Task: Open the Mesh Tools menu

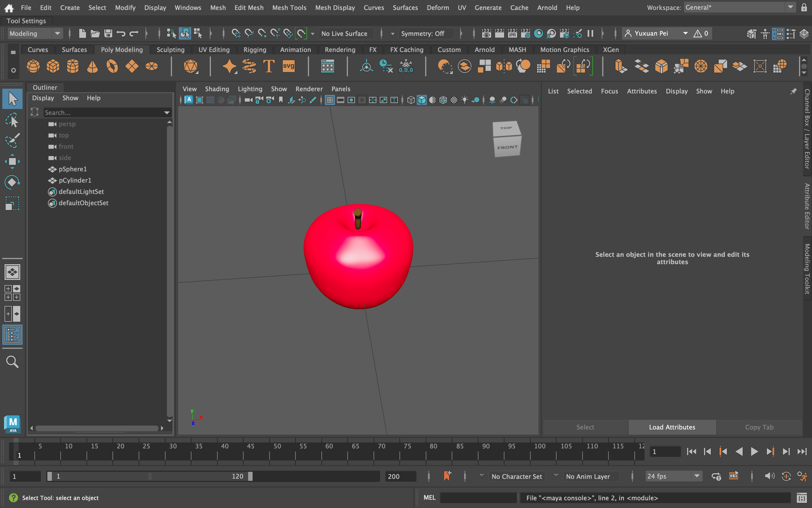Action: (x=289, y=7)
